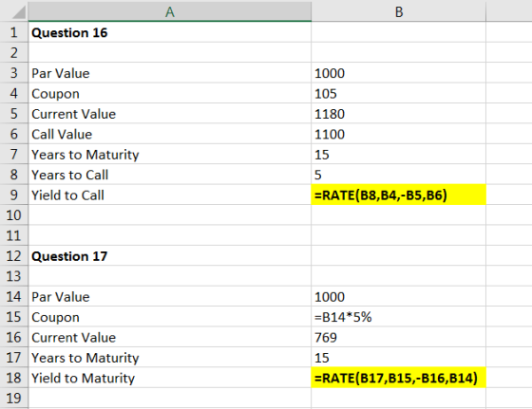532x409 pixels.
Task: Click cell with value 1100
Action: 399,134
